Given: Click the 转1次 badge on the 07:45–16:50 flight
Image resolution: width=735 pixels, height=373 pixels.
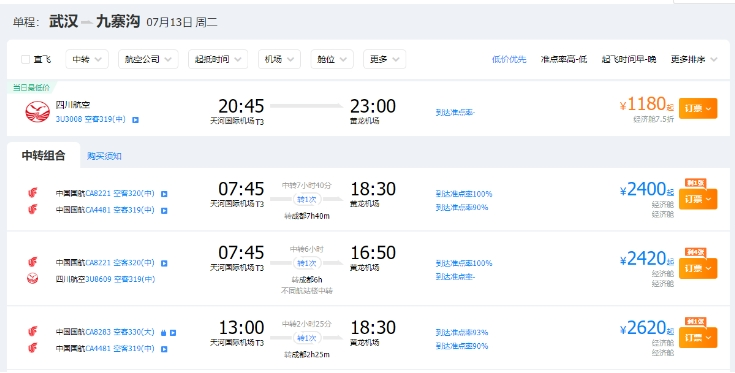Looking at the screenshot, I should point(307,263).
